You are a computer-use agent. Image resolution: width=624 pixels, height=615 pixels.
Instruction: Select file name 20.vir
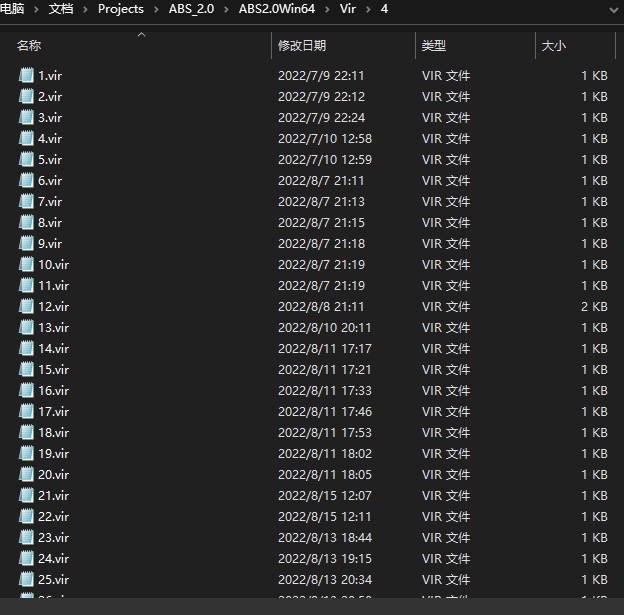click(x=53, y=474)
